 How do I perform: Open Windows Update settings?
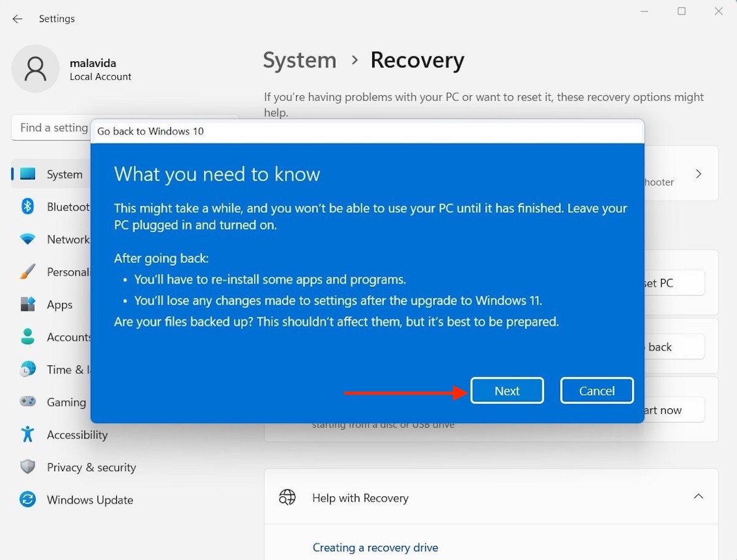tap(90, 500)
